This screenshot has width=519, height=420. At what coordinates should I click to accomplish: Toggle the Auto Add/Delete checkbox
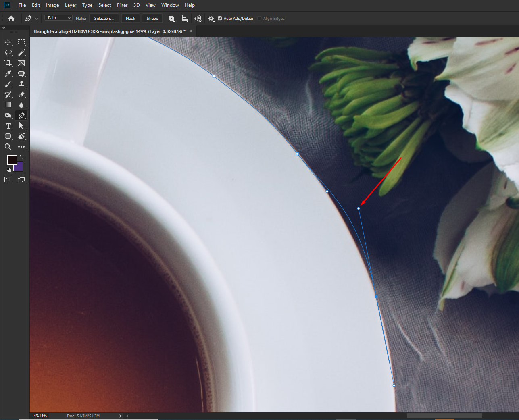click(220, 18)
